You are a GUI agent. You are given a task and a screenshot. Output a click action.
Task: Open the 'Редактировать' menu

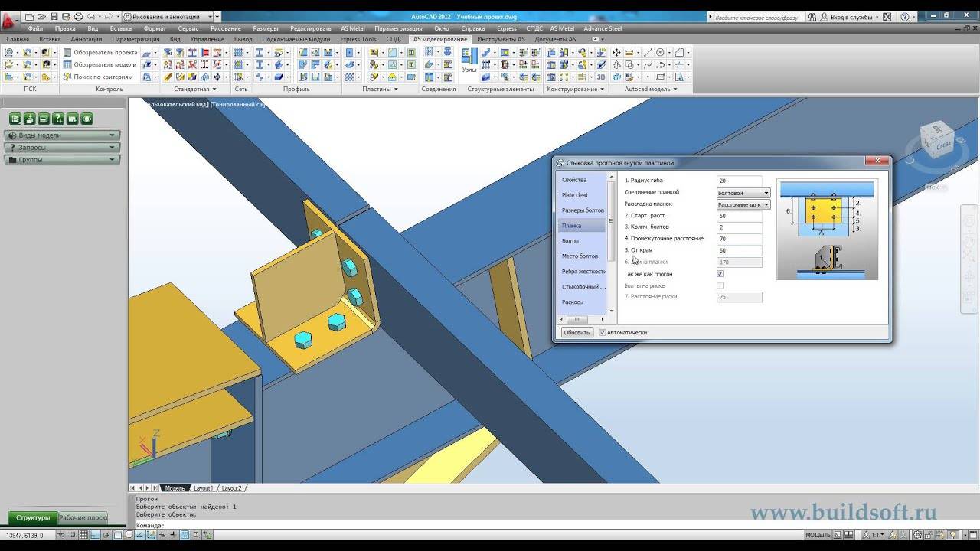(x=310, y=28)
